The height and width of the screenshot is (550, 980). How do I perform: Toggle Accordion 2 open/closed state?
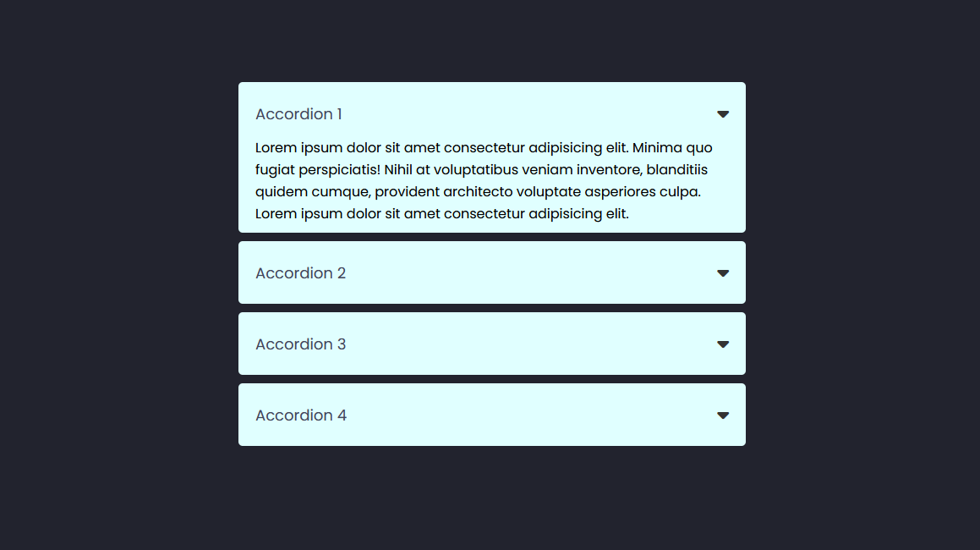pyautogui.click(x=491, y=272)
